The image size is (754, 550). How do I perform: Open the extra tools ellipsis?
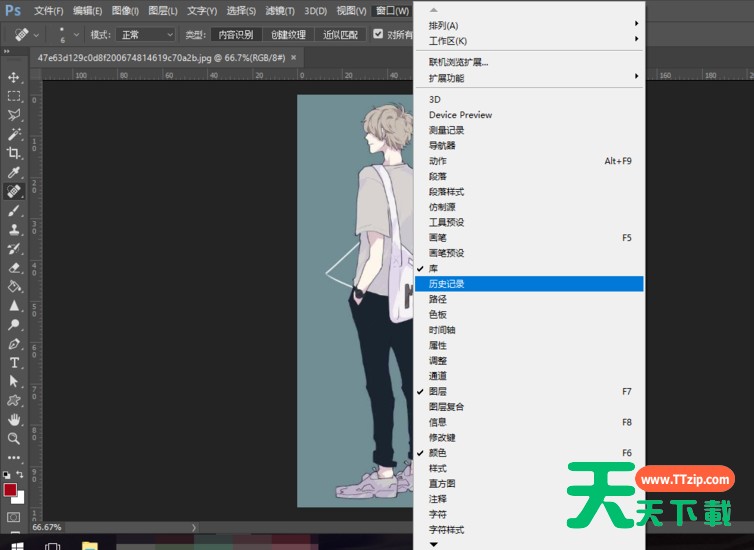tap(14, 457)
